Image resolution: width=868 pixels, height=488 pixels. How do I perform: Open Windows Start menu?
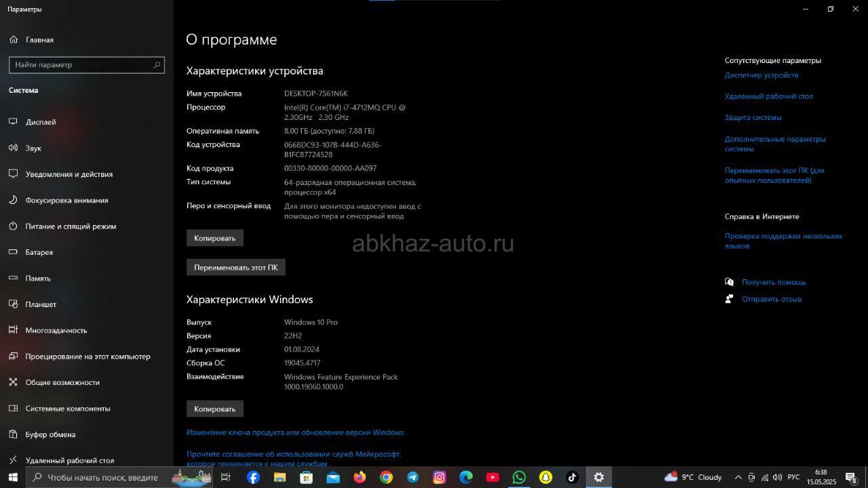(x=13, y=477)
